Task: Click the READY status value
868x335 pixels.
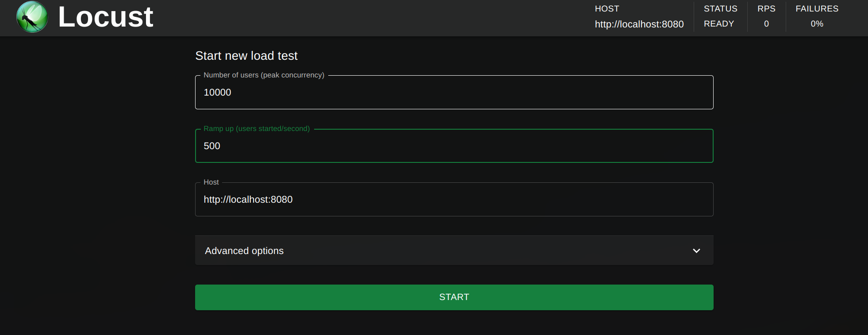Action: click(x=719, y=24)
